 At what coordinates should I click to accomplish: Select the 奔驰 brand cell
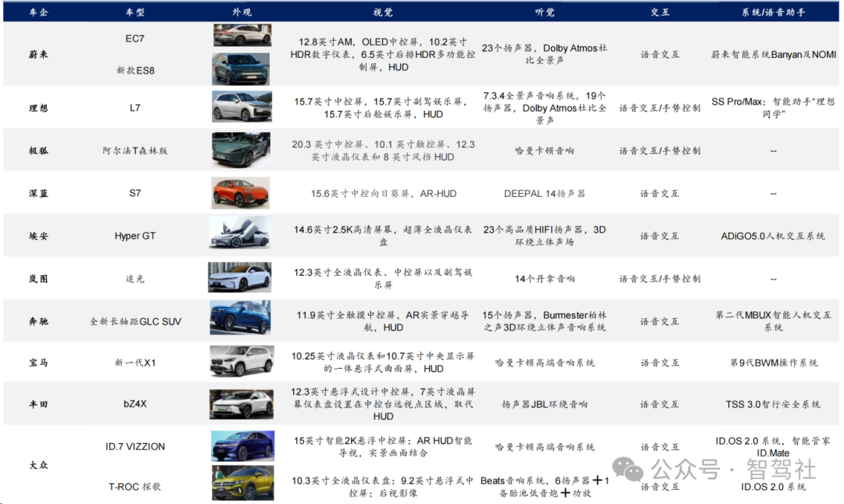38,321
